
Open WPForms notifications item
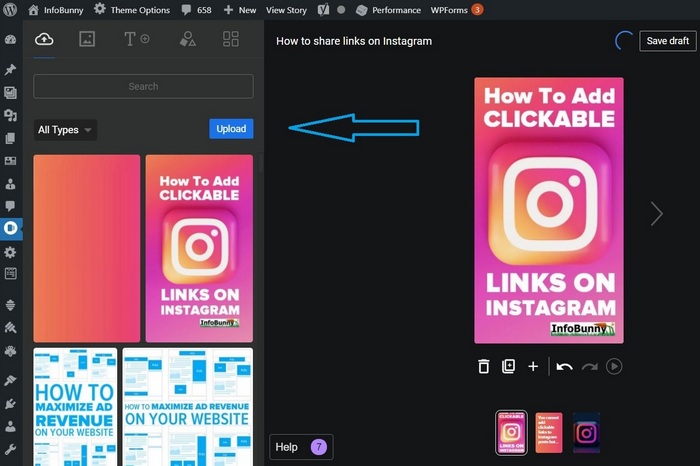456,10
